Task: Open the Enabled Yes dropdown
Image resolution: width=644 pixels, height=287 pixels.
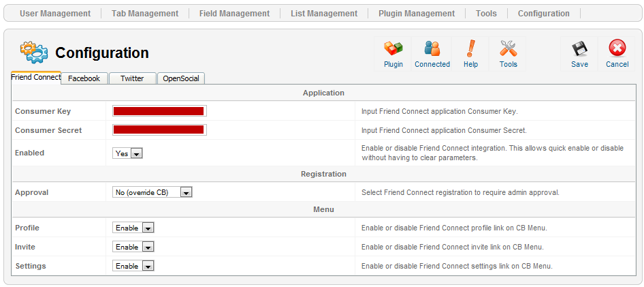Action: [127, 153]
